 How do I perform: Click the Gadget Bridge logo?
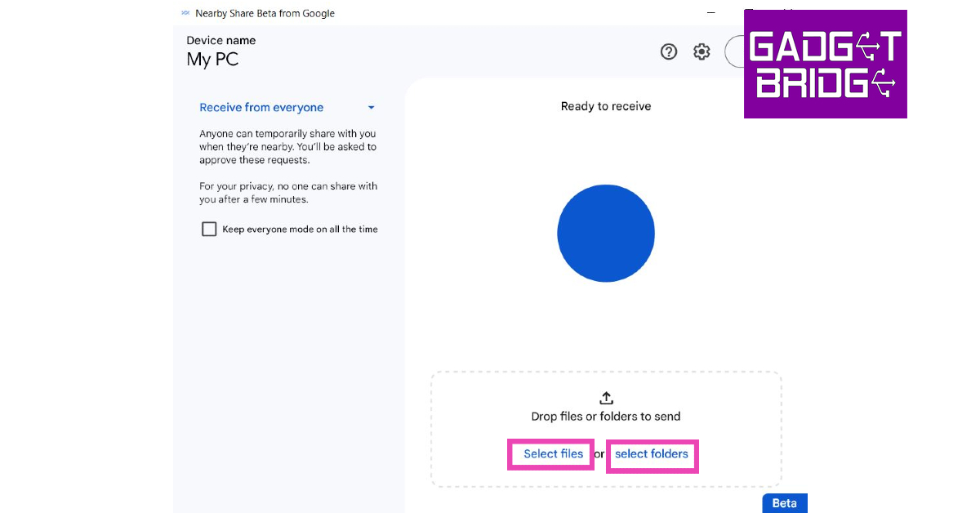(825, 65)
